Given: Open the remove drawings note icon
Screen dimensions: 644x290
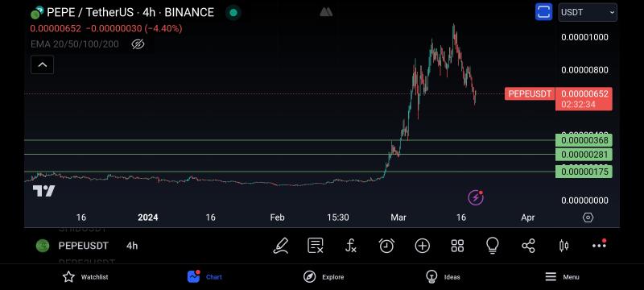Looking at the screenshot, I should coord(316,246).
